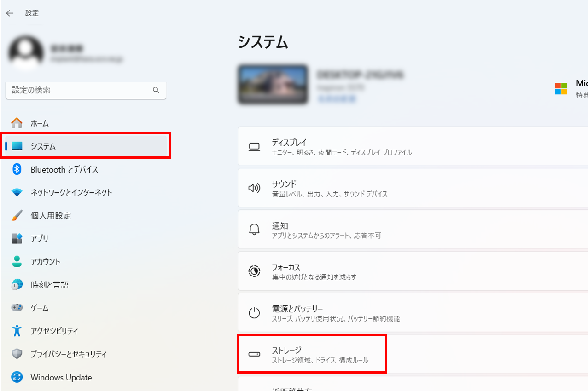Click the ホーム house icon
588x391 pixels.
(x=17, y=123)
